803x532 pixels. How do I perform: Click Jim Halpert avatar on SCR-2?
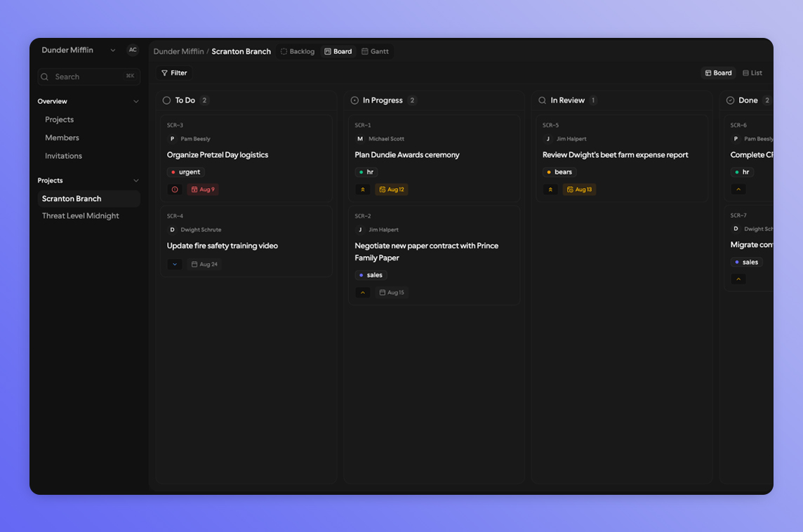360,230
